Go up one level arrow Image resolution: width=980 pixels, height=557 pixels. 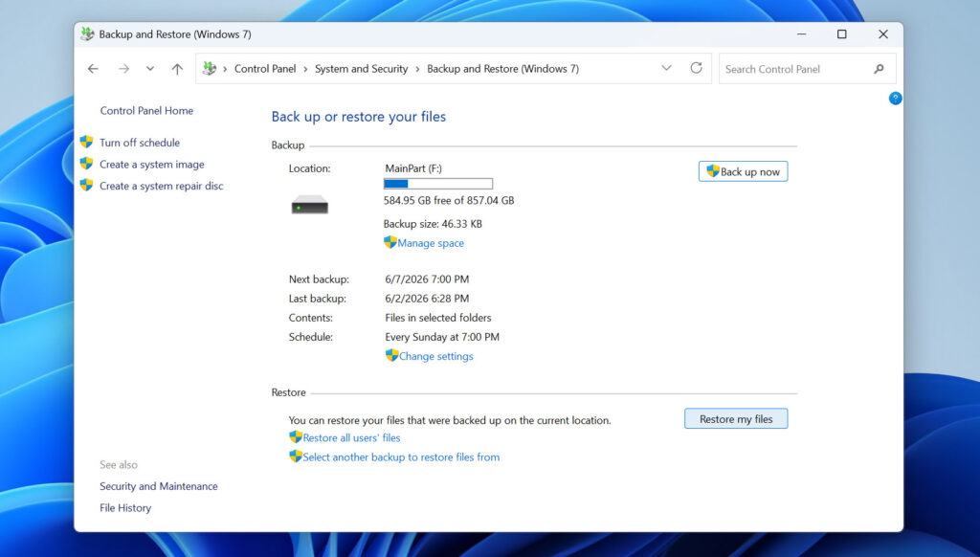tap(177, 69)
